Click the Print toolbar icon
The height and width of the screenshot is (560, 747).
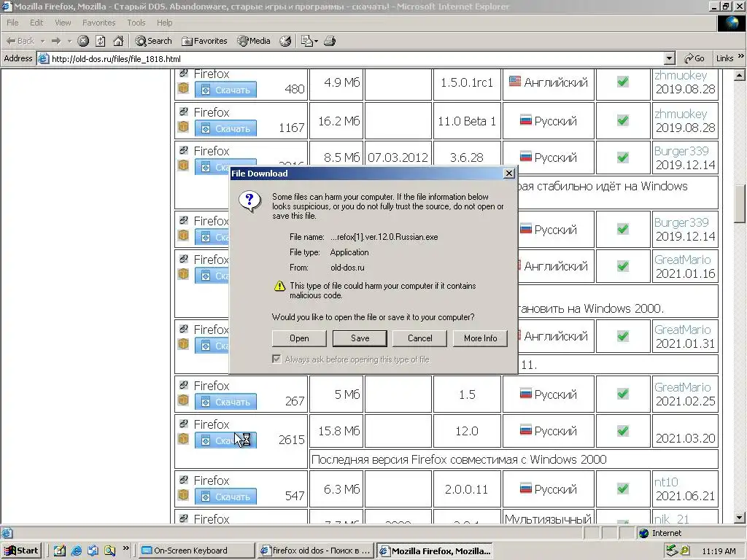coord(330,41)
